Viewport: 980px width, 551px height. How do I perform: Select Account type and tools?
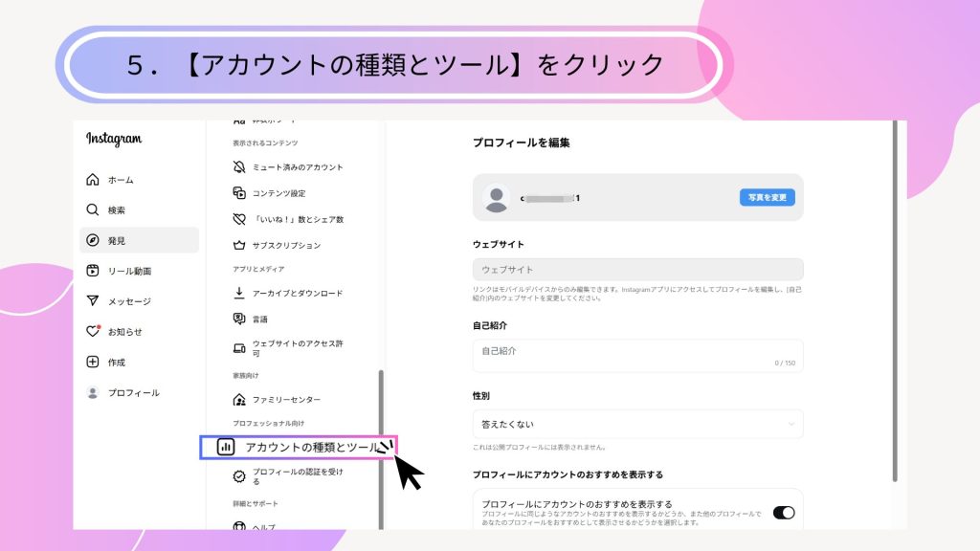[311, 447]
